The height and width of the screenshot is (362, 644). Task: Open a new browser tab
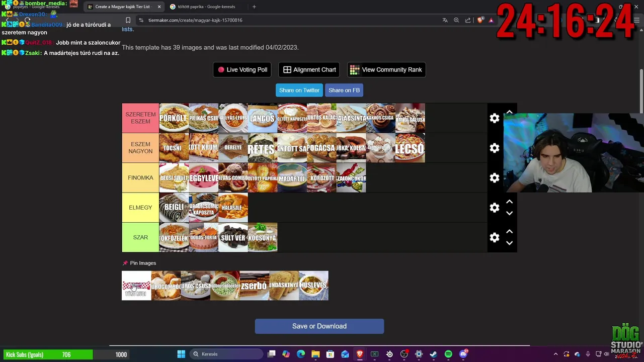(x=254, y=7)
